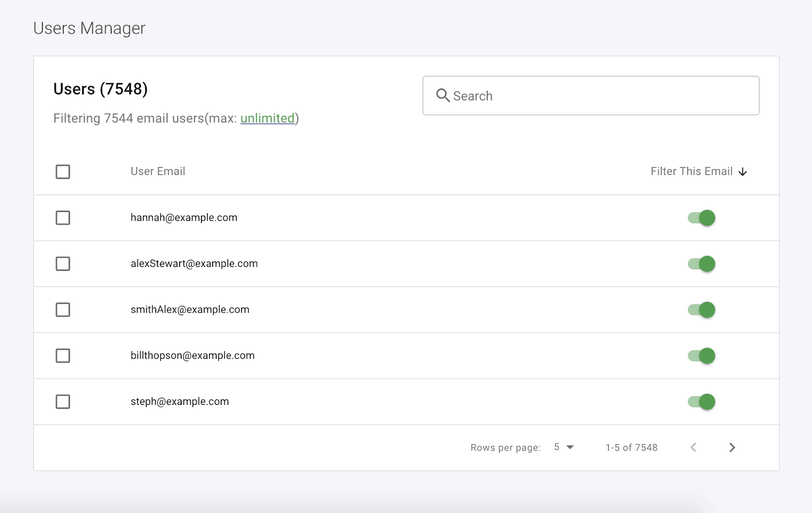Go to next page of users
The image size is (812, 513).
732,448
